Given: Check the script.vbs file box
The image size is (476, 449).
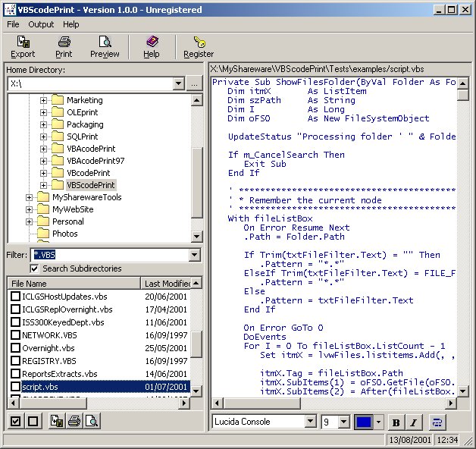Looking at the screenshot, I should click(x=15, y=387).
